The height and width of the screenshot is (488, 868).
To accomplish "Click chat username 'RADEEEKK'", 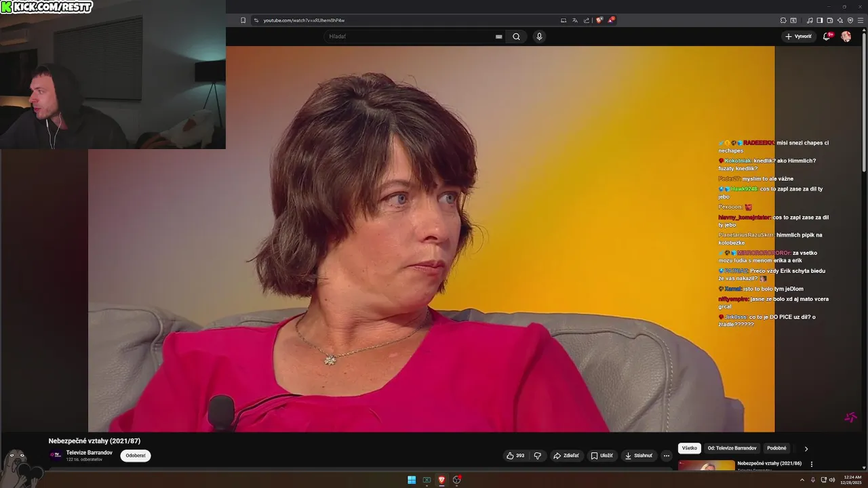I will [758, 143].
